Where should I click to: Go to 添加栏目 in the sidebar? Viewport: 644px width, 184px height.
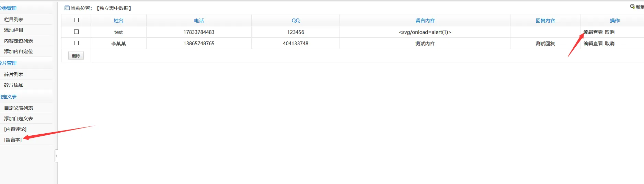14,30
